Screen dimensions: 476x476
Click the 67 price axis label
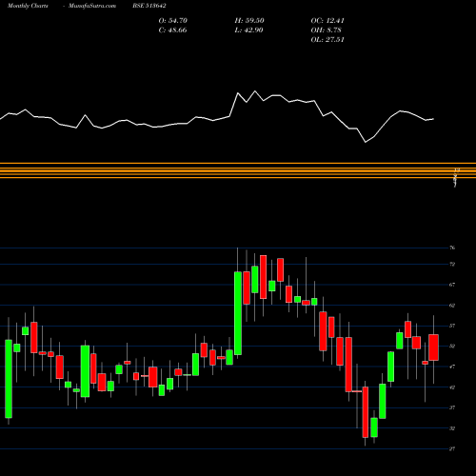click(x=452, y=285)
